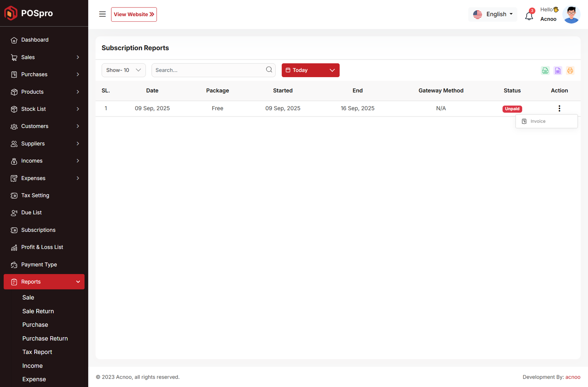This screenshot has height=387, width=588.
Task: Change language from English dropdown
Action: 493,14
